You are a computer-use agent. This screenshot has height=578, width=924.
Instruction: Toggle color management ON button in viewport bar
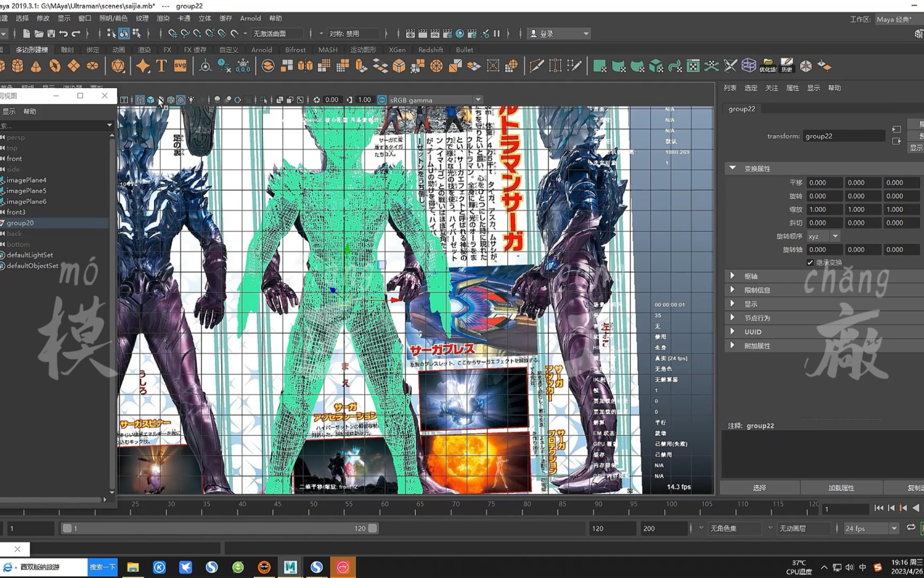pyautogui.click(x=382, y=100)
